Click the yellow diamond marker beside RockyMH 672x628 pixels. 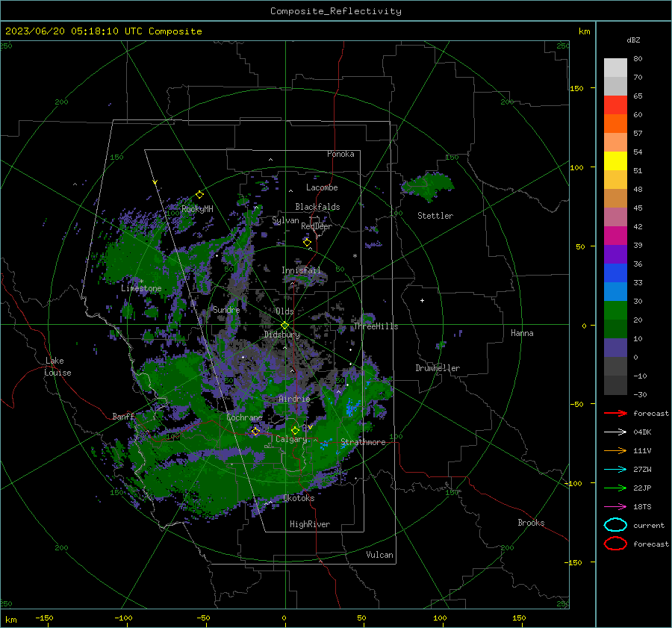coord(199,195)
